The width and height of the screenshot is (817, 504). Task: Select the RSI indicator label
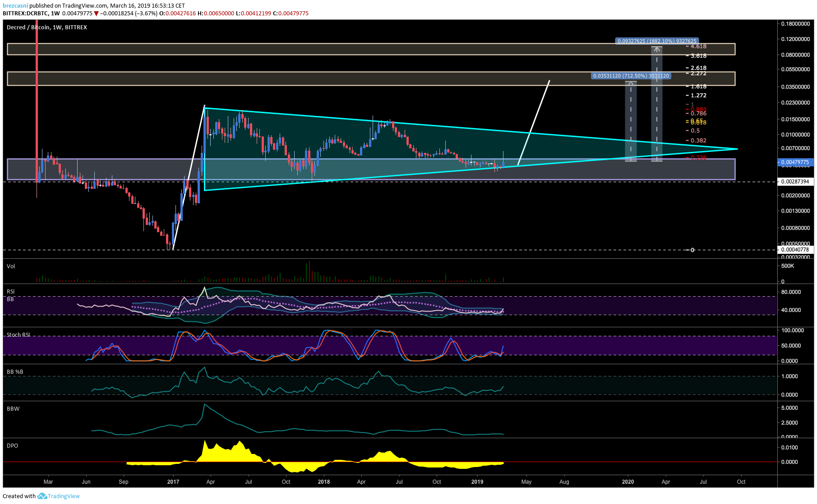[11, 292]
